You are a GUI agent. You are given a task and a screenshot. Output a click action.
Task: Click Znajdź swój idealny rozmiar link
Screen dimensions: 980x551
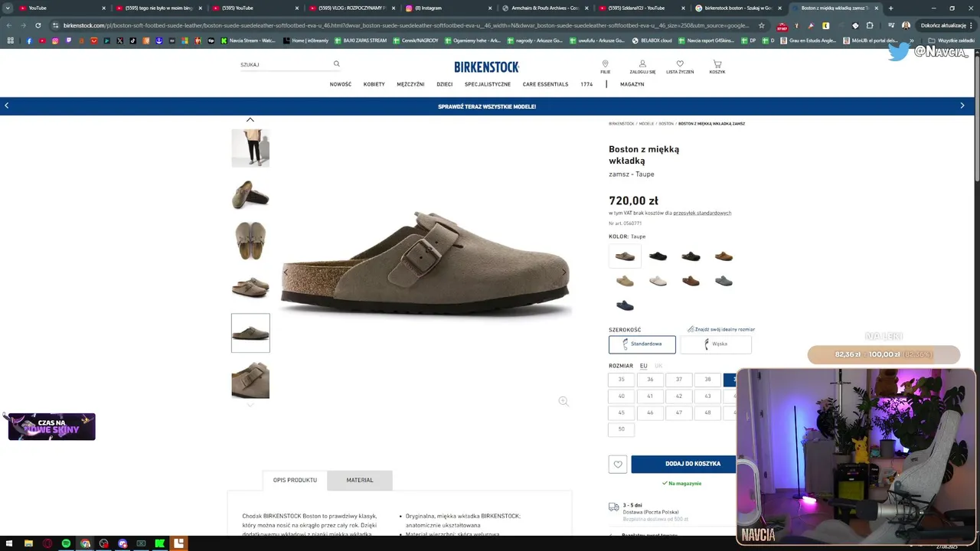[721, 329]
